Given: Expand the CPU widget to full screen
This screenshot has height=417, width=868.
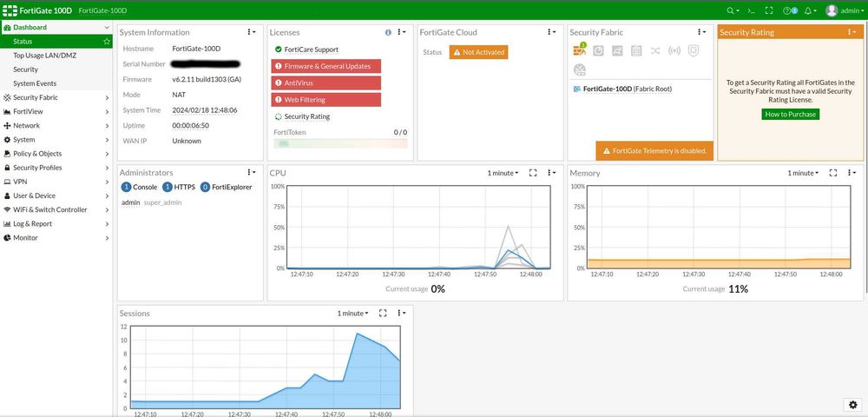Looking at the screenshot, I should click(533, 173).
